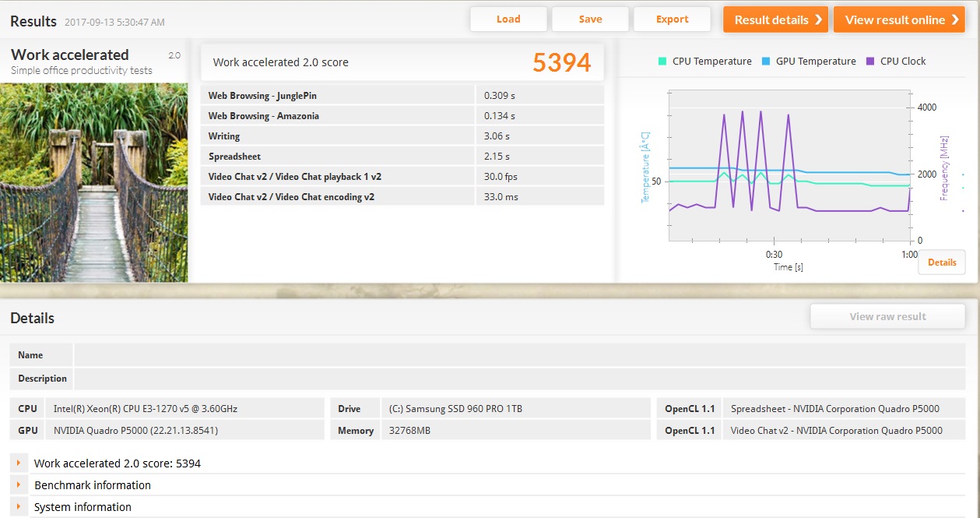Select Web Browsing - JunglePin row
Image resolution: width=980 pixels, height=518 pixels.
click(x=402, y=95)
